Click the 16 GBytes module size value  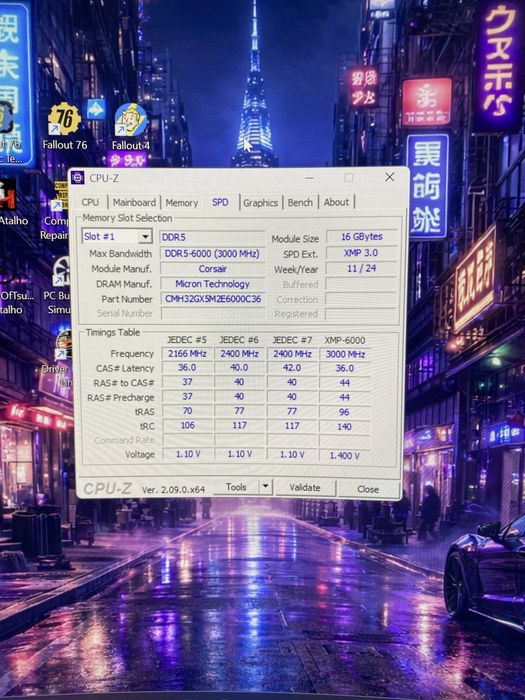click(x=361, y=237)
